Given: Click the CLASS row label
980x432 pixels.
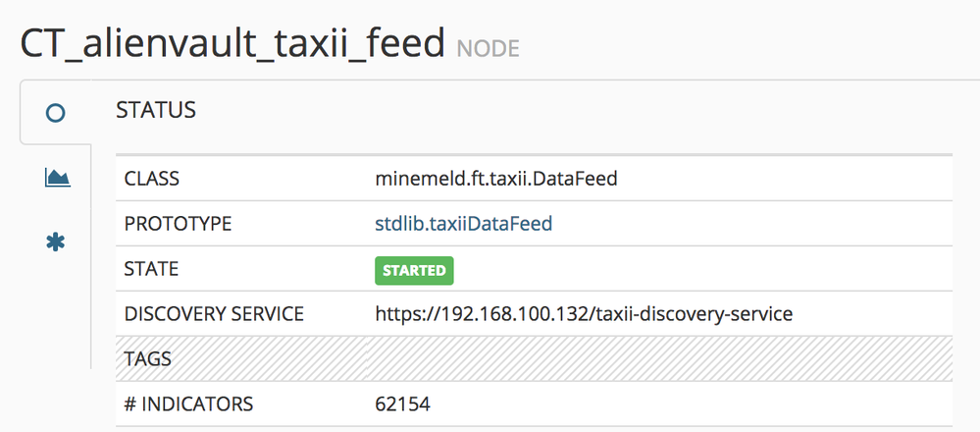Looking at the screenshot, I should [152, 180].
